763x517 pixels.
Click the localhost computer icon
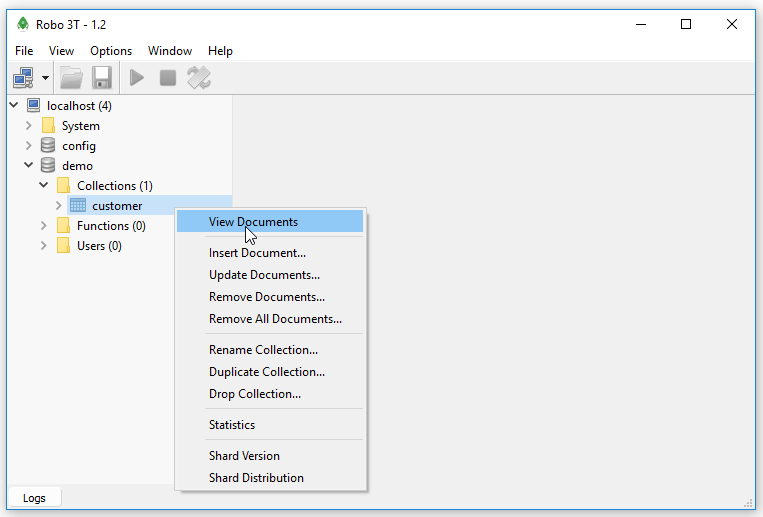pos(34,106)
